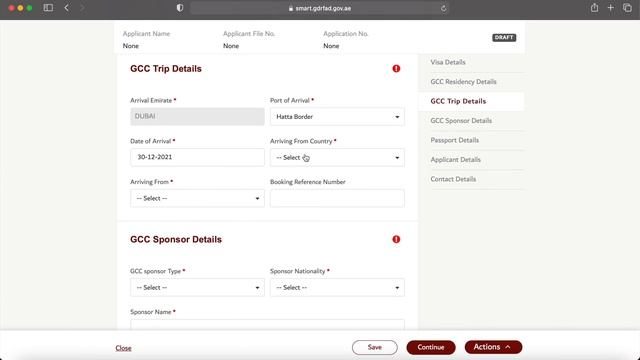This screenshot has height=360, width=640.
Task: Open Arriving From select dropdown
Action: [x=197, y=198]
